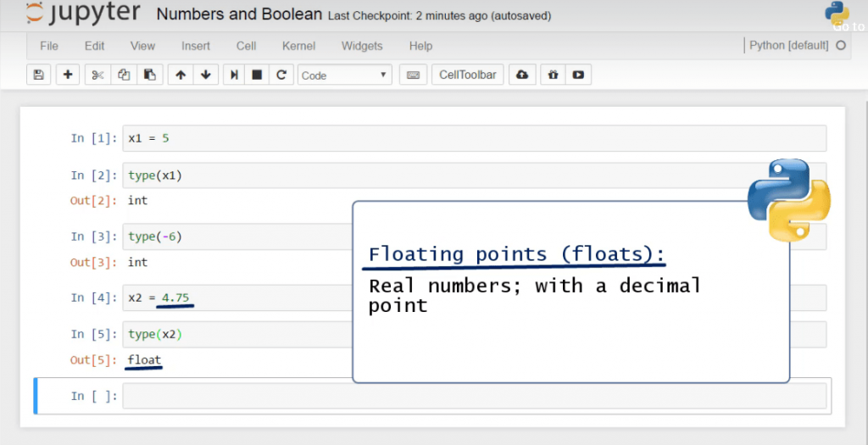The image size is (868, 445).
Task: Run the current cell
Action: [234, 75]
